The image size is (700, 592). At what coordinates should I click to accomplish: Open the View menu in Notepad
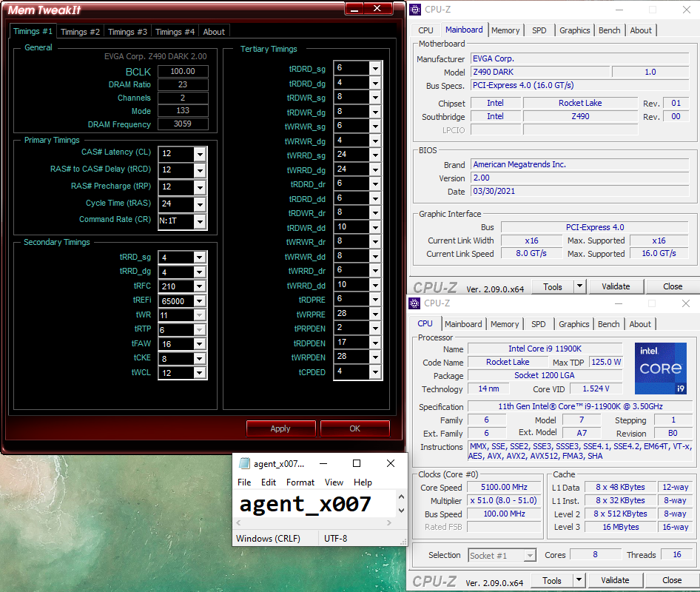(334, 482)
